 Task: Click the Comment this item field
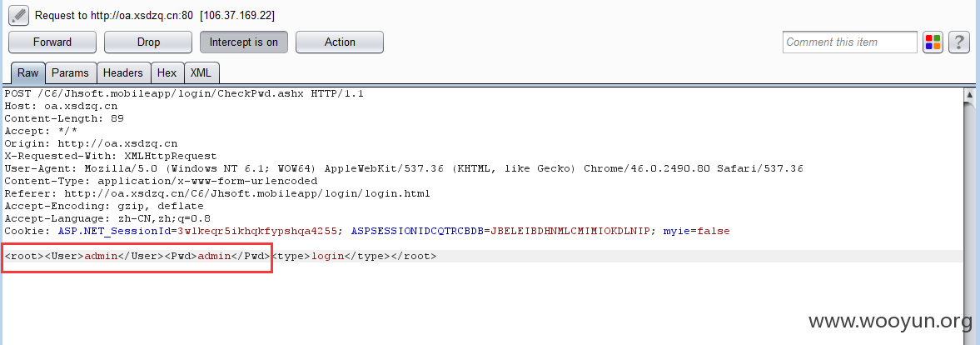coord(849,42)
